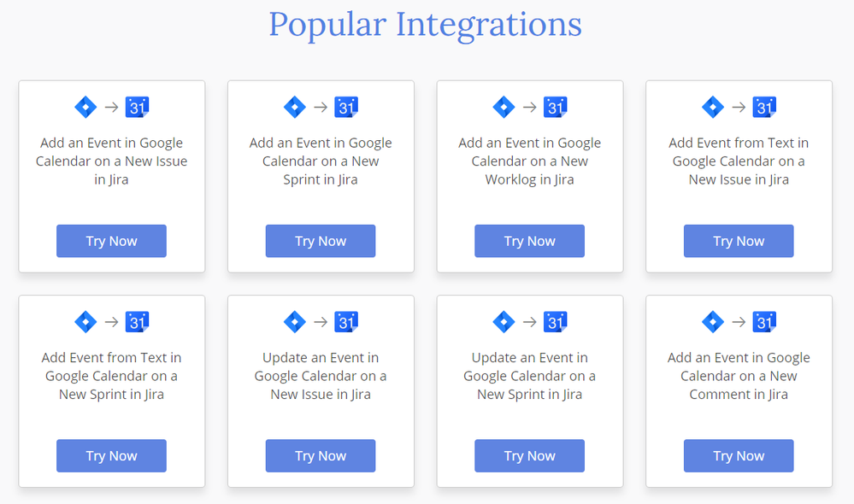Click Try Now under Add Event on New Issue
Screen dimensions: 854x504
(111, 241)
